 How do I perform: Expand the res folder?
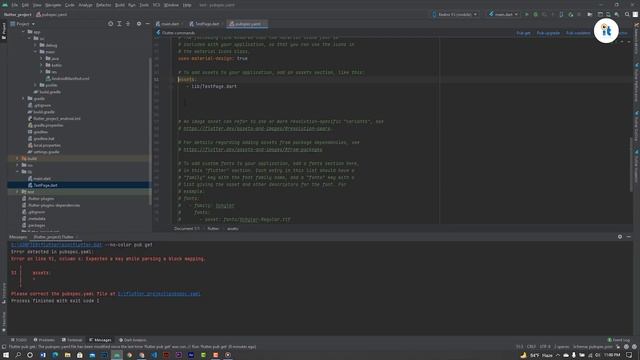pos(42,72)
